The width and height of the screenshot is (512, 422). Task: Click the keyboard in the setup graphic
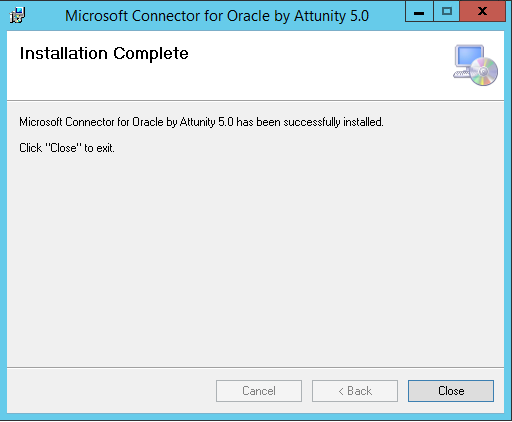pos(462,74)
